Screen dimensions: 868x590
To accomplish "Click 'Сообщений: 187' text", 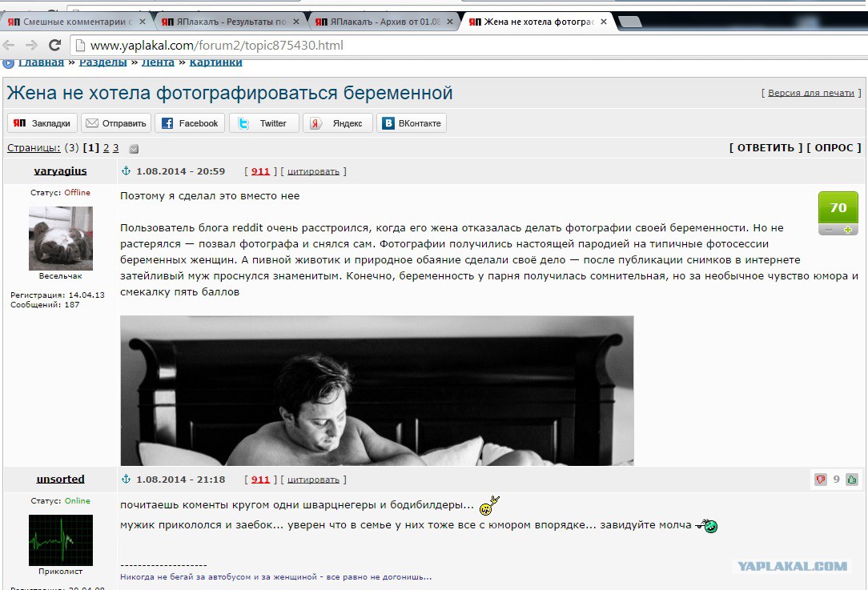I will pos(45,305).
